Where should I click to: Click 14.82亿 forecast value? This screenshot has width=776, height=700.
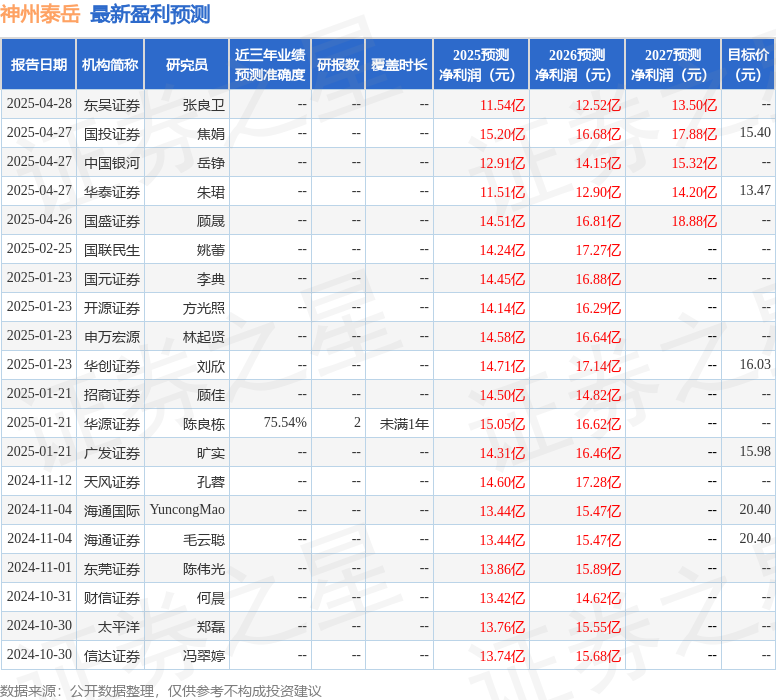[598, 395]
